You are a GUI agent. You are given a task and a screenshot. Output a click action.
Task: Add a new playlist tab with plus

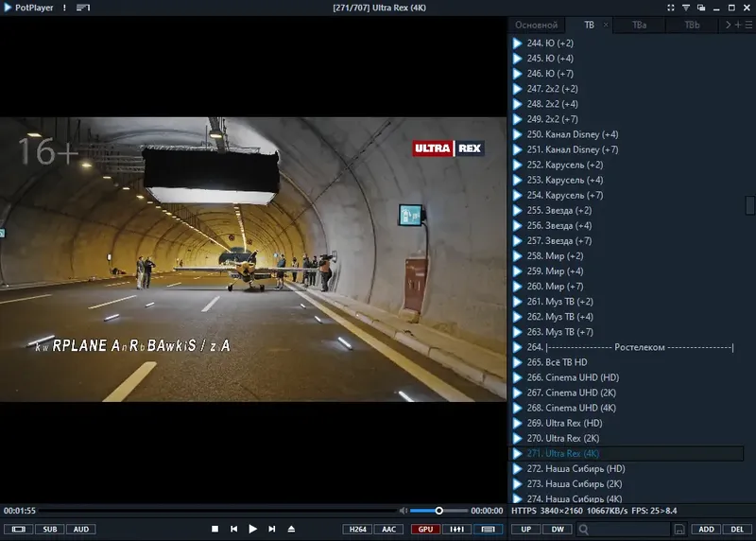[738, 25]
